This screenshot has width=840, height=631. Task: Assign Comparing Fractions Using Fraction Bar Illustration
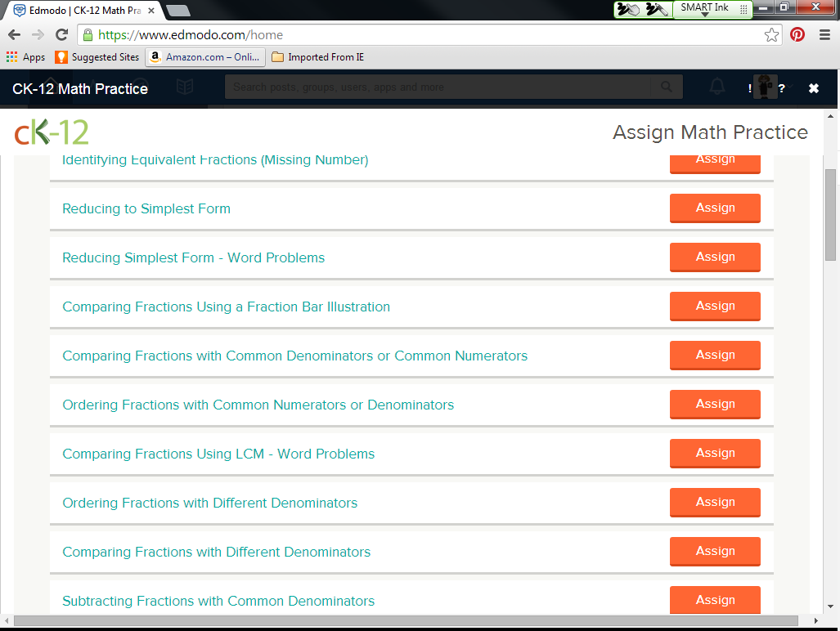pyautogui.click(x=715, y=306)
